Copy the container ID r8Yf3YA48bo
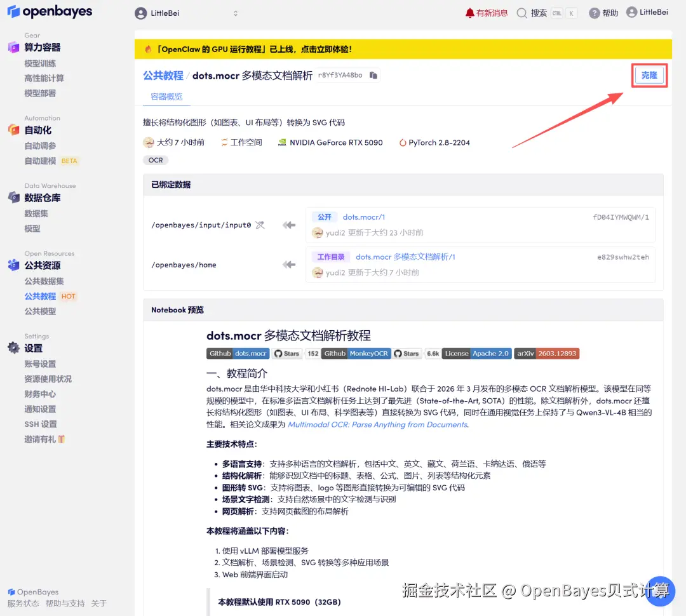 (373, 75)
